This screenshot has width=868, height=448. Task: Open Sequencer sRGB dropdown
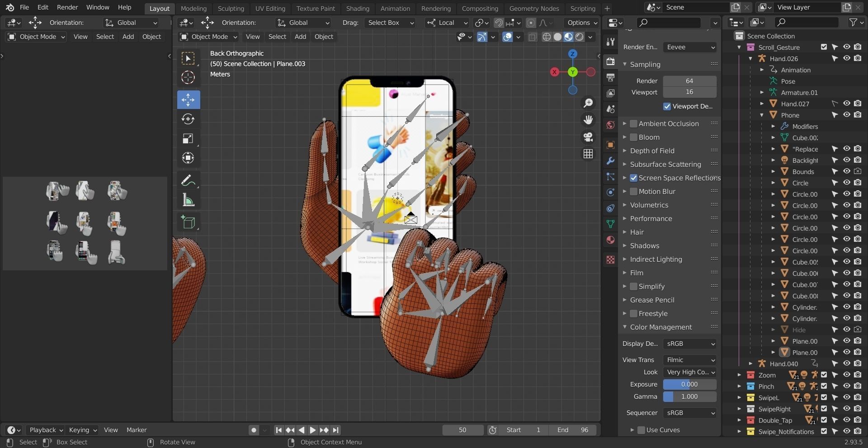(x=690, y=413)
